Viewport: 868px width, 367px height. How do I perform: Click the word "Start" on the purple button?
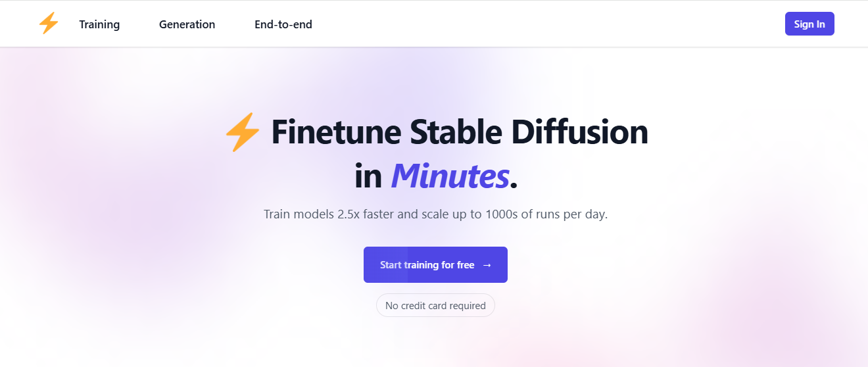391,265
